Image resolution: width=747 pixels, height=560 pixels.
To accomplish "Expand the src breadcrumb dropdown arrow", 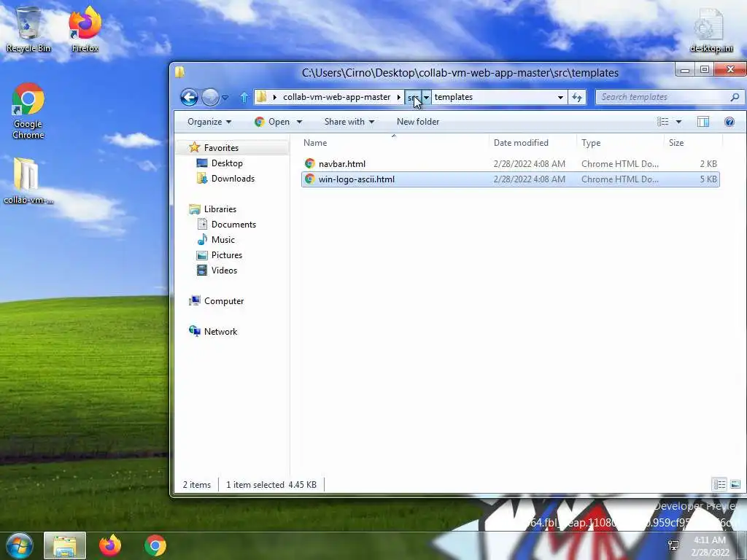I will tap(426, 97).
